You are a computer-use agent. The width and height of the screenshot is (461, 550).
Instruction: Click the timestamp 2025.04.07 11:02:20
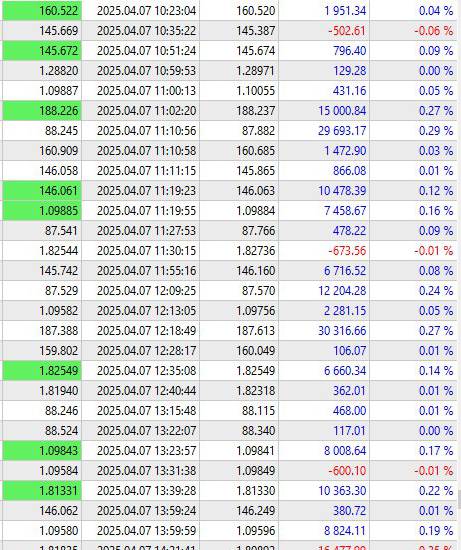coord(146,110)
